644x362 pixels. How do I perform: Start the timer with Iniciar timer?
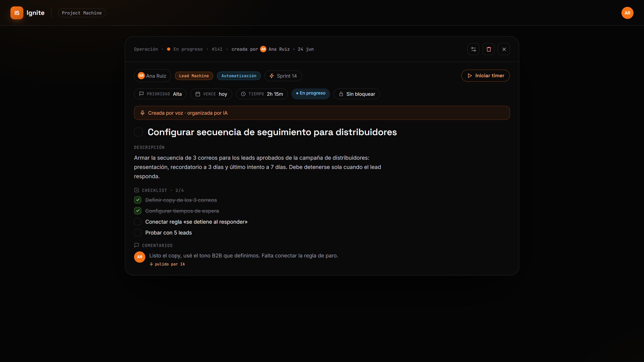485,75
